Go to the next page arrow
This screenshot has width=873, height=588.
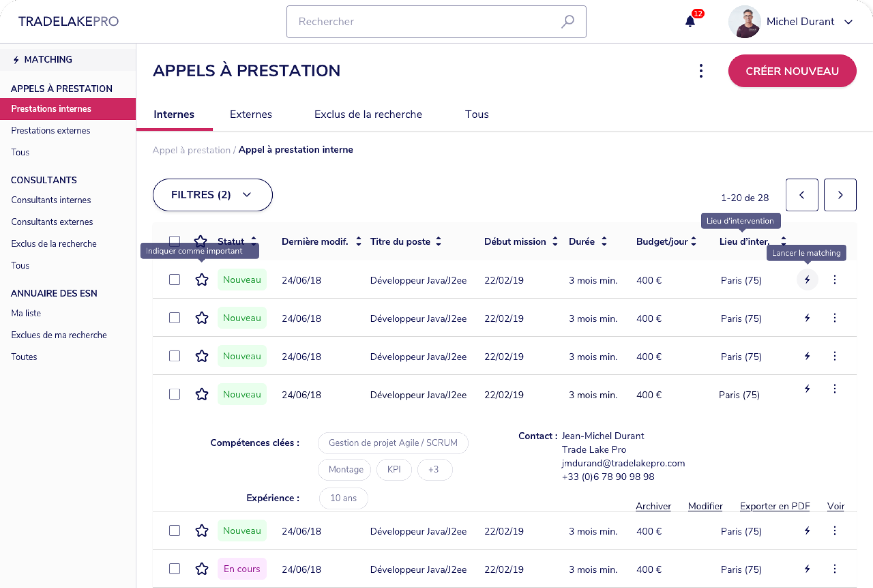[840, 195]
